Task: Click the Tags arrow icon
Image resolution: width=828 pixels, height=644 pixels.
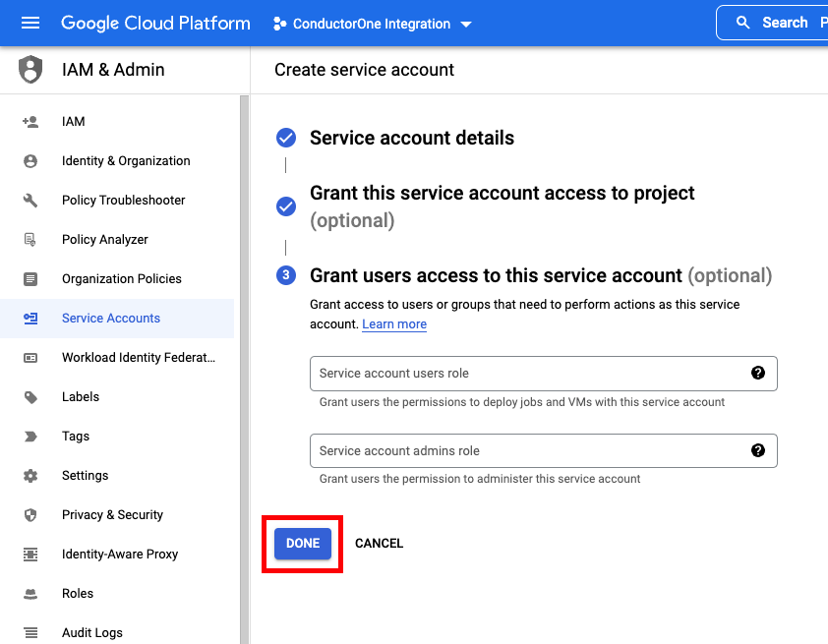Action: (30, 437)
